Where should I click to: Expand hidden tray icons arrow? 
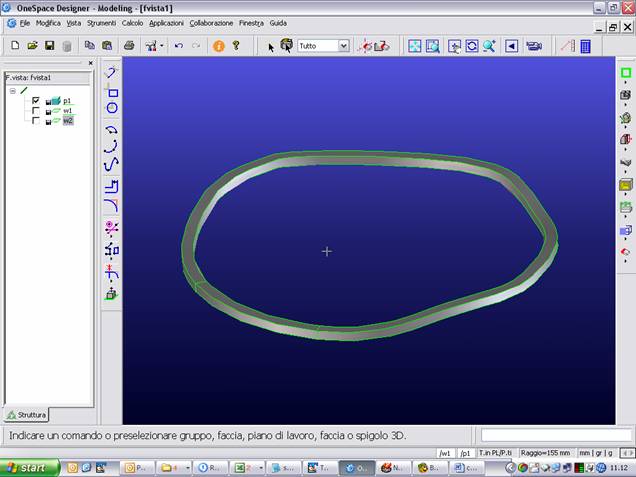pos(511,468)
